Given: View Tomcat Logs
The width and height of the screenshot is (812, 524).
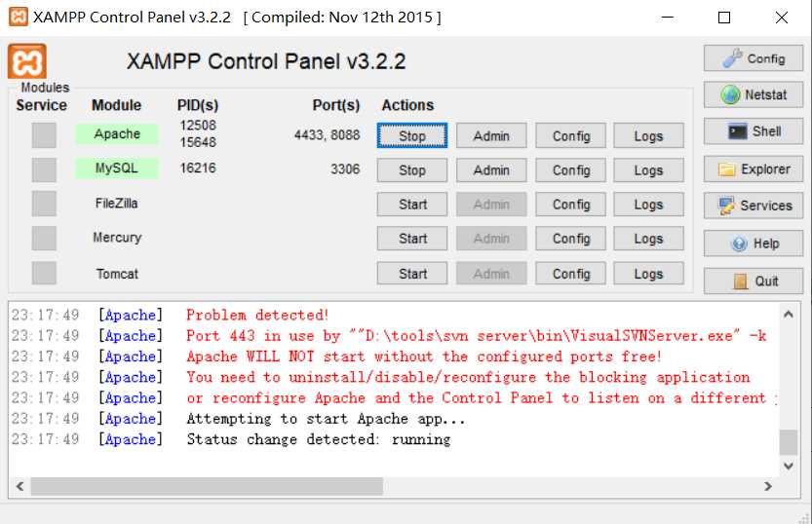Looking at the screenshot, I should [649, 273].
